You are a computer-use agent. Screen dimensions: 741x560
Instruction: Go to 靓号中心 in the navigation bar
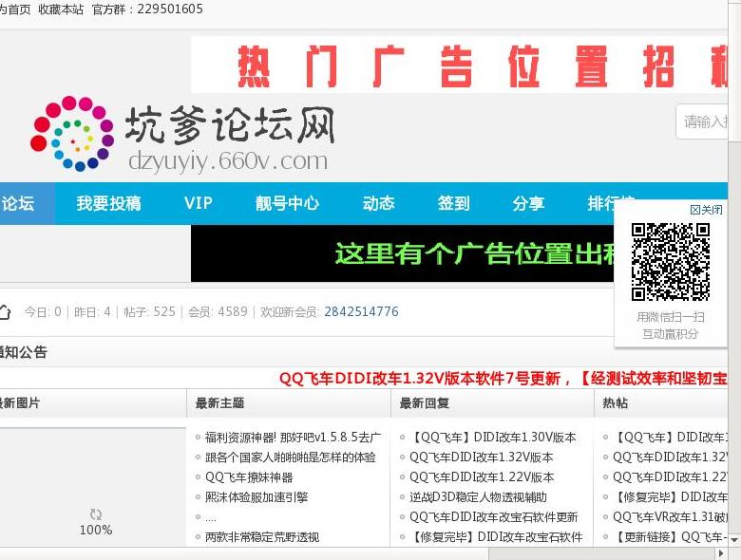point(287,203)
